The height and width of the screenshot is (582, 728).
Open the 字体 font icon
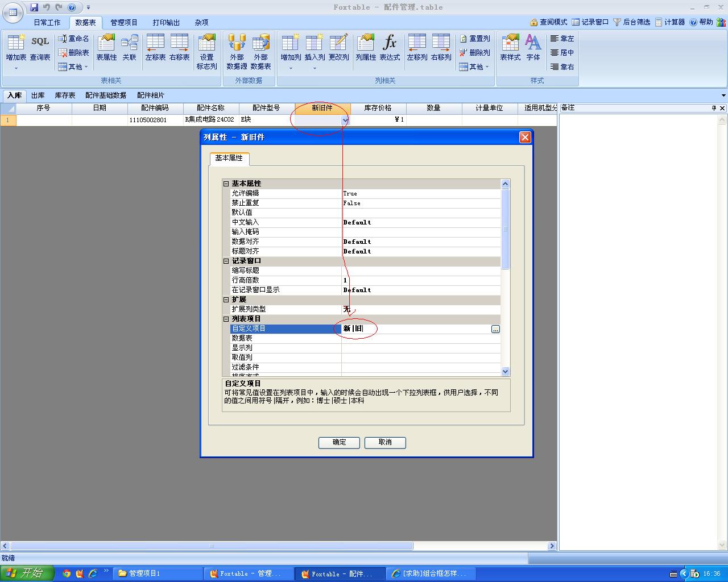(x=533, y=47)
